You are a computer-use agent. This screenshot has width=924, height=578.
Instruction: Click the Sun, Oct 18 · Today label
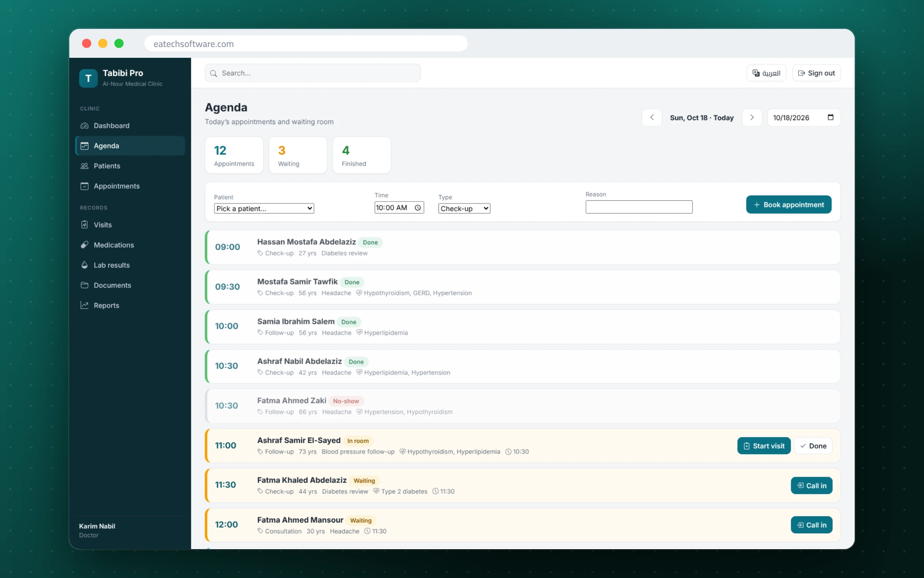pos(702,118)
